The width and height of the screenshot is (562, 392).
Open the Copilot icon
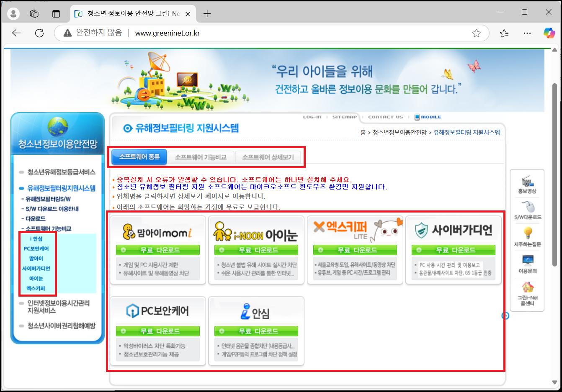click(549, 33)
